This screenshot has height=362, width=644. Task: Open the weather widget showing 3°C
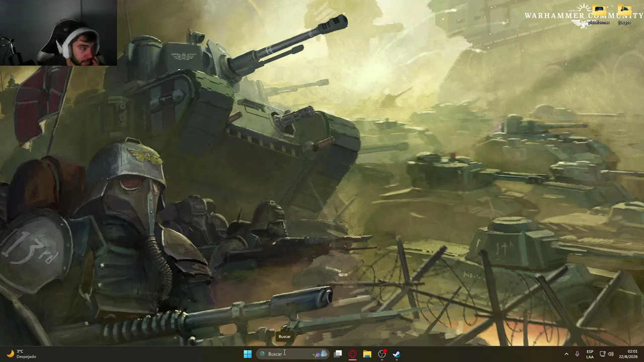pyautogui.click(x=21, y=354)
